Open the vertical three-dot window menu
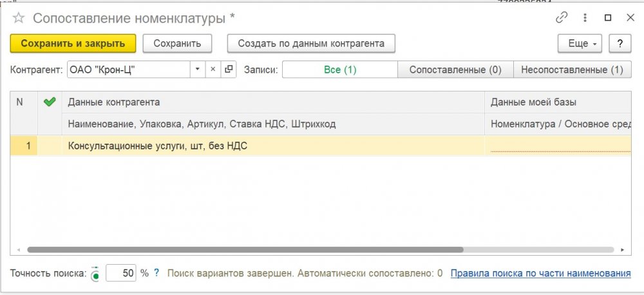This screenshot has height=295, width=644. click(585, 18)
